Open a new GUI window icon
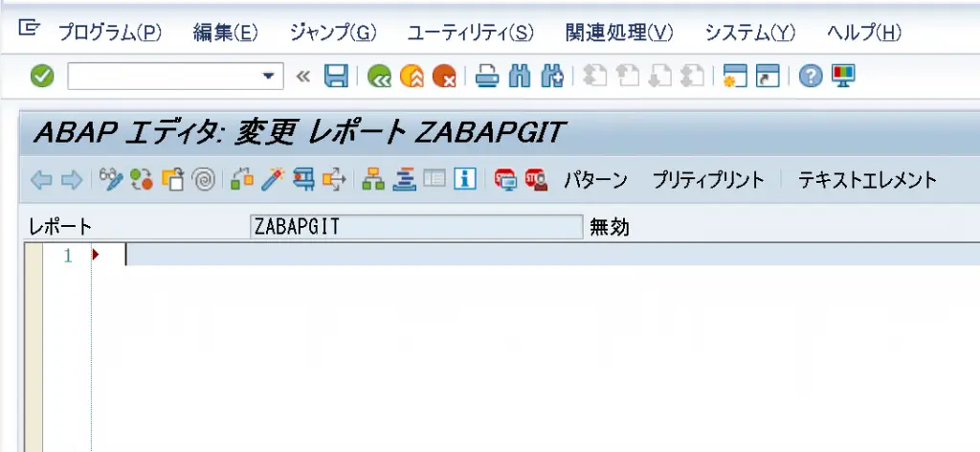Image resolution: width=980 pixels, height=452 pixels. click(734, 77)
